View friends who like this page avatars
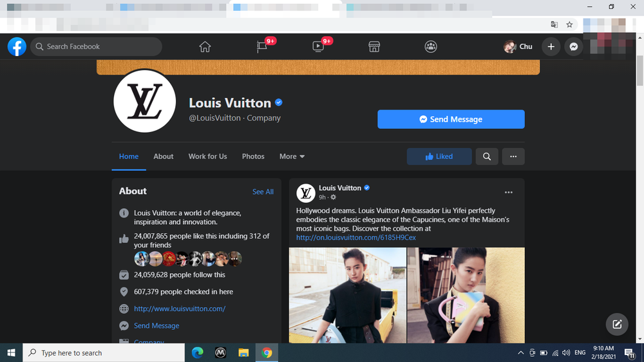The width and height of the screenshot is (644, 362). tap(188, 259)
